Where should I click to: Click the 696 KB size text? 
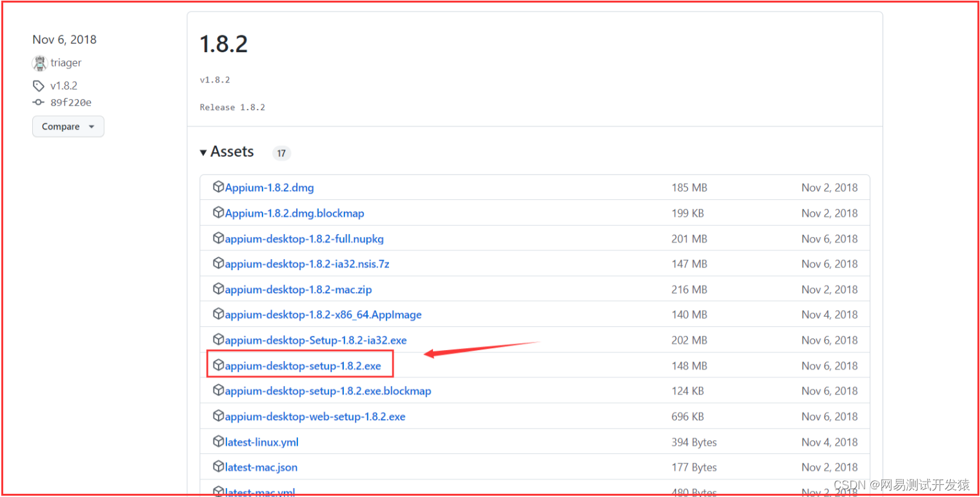coord(688,416)
